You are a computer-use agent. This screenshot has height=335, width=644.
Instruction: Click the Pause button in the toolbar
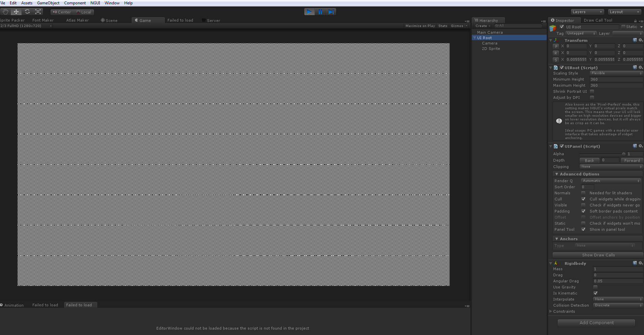coord(320,12)
